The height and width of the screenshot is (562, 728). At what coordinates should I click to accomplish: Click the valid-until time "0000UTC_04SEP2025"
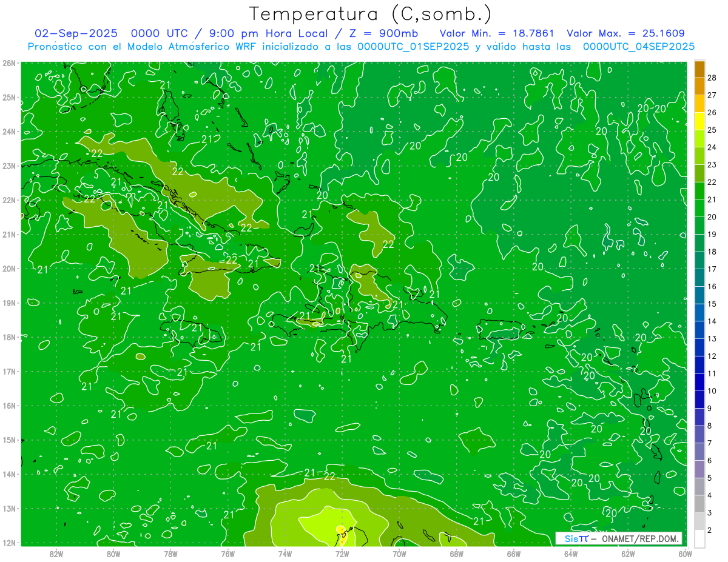[x=639, y=46]
